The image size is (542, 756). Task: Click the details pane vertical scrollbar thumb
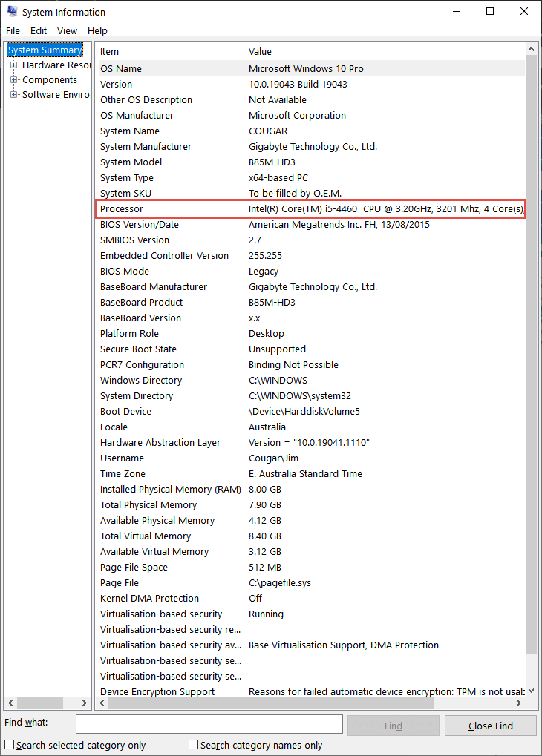coord(531,355)
